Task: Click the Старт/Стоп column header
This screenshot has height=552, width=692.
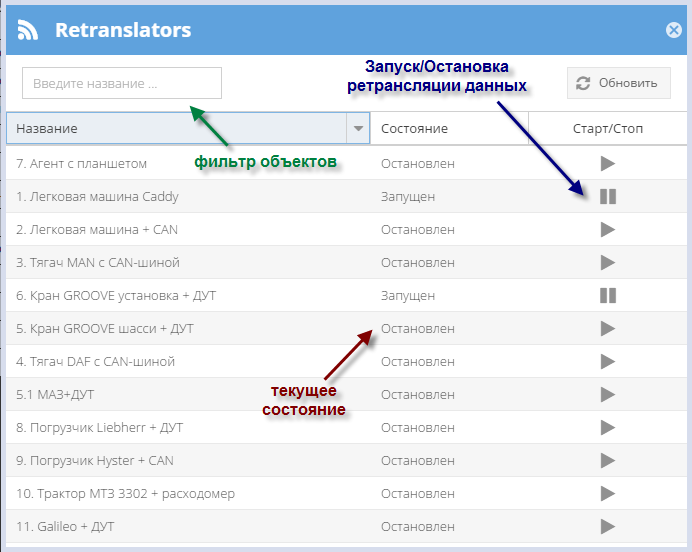Action: coord(607,129)
